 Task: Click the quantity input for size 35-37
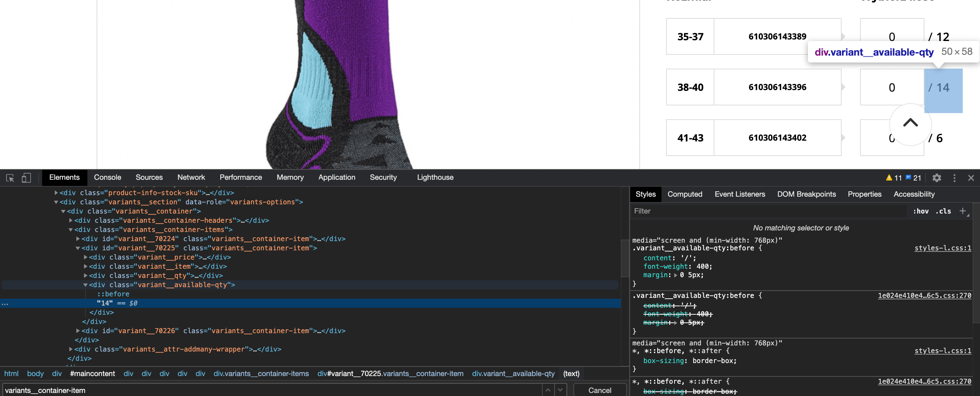[x=892, y=36]
